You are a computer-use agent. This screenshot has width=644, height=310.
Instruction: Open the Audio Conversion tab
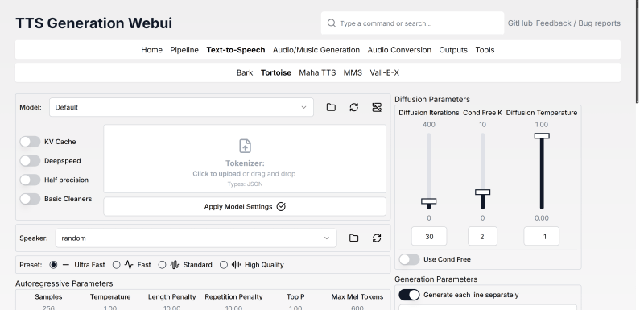(399, 50)
